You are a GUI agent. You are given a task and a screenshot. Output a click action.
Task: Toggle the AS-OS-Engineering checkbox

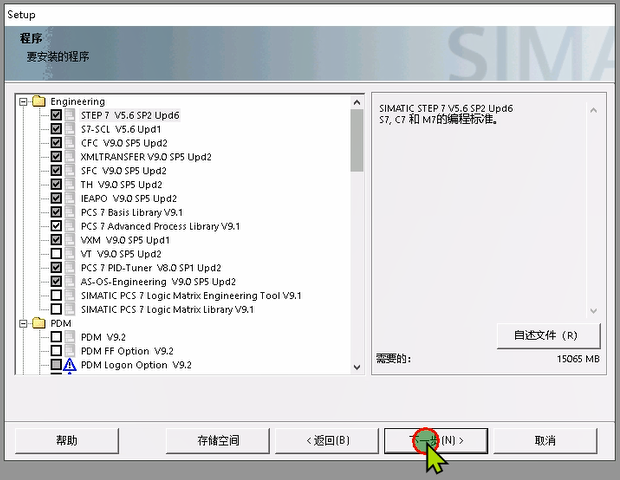56,281
